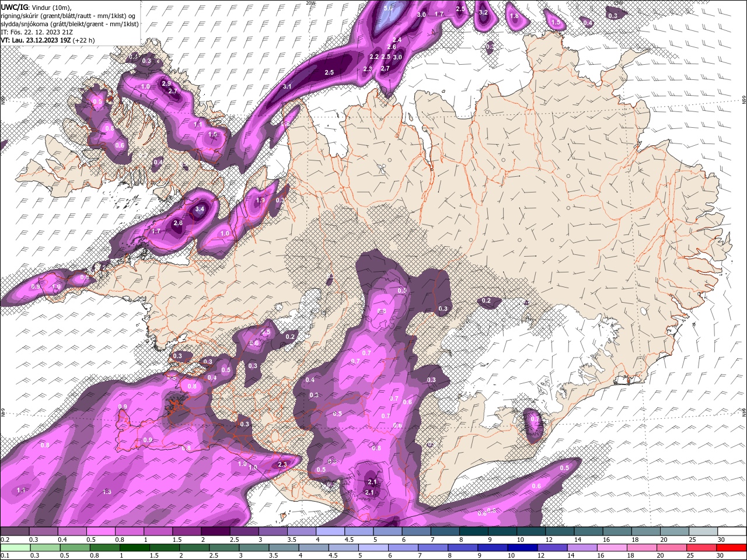This screenshot has height=560, width=747.
Task: Click the '1.3' snowfall value over the southwest sea
Action: coord(107,492)
